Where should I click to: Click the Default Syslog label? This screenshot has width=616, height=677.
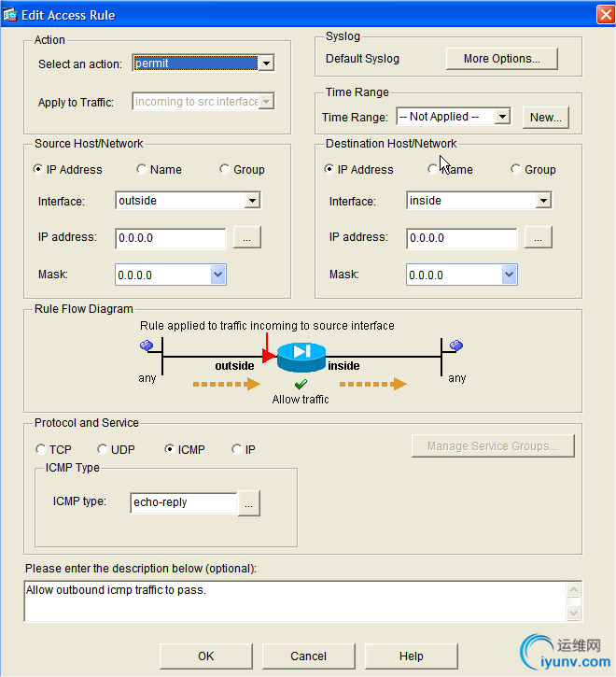point(362,59)
